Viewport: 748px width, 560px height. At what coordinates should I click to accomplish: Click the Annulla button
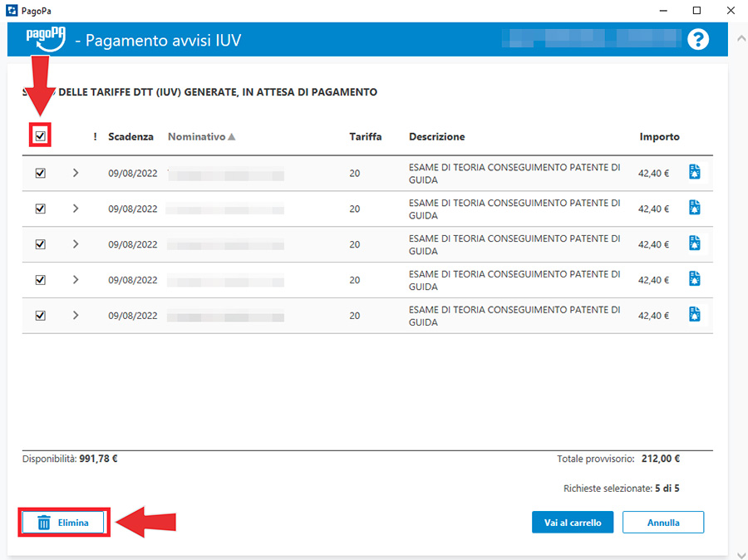(x=663, y=522)
